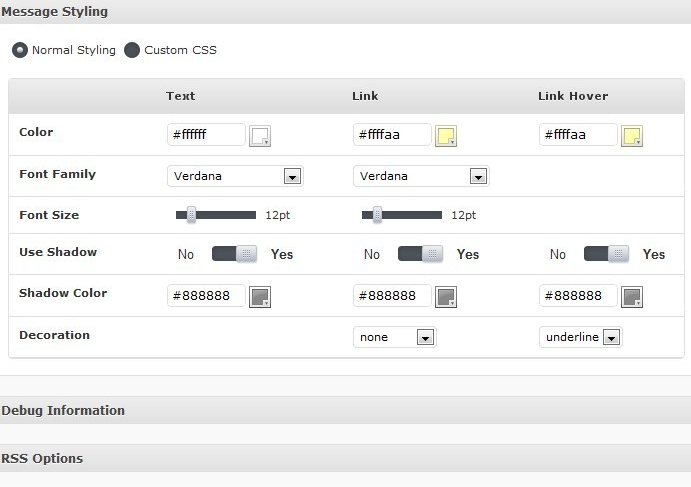Viewport: 691px width, 487px height.
Task: Click the Shadow Color row label
Action: point(63,293)
